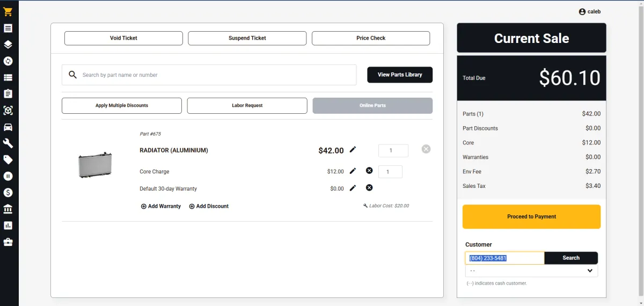Click the Void Ticket button

123,38
